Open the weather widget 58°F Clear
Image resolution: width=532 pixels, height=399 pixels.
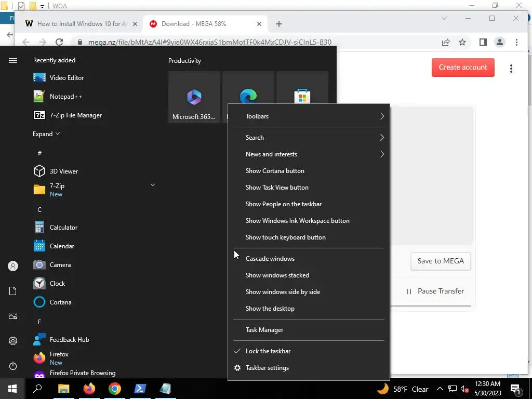click(x=403, y=389)
